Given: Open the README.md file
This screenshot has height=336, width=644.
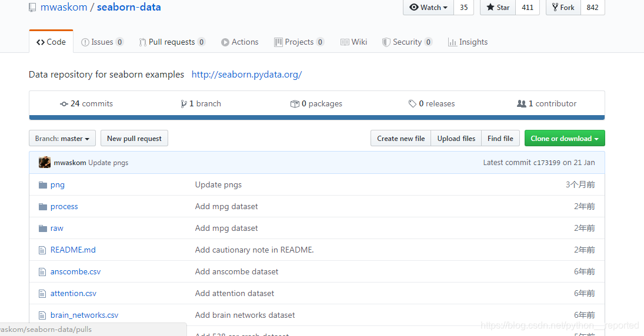Looking at the screenshot, I should [x=73, y=250].
